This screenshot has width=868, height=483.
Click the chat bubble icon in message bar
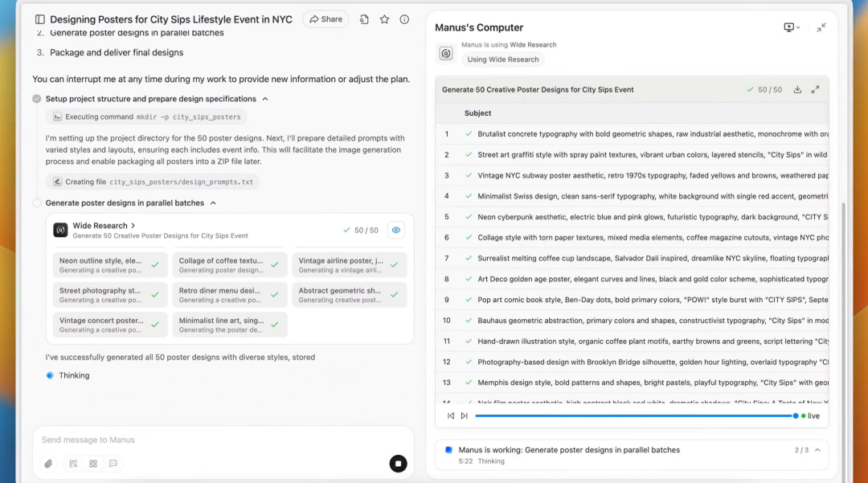click(x=113, y=464)
